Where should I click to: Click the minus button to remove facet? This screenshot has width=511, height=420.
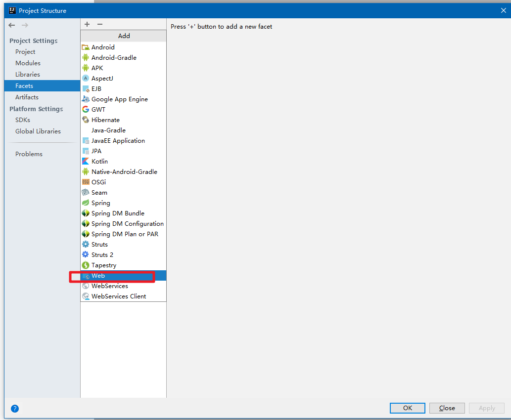(100, 24)
